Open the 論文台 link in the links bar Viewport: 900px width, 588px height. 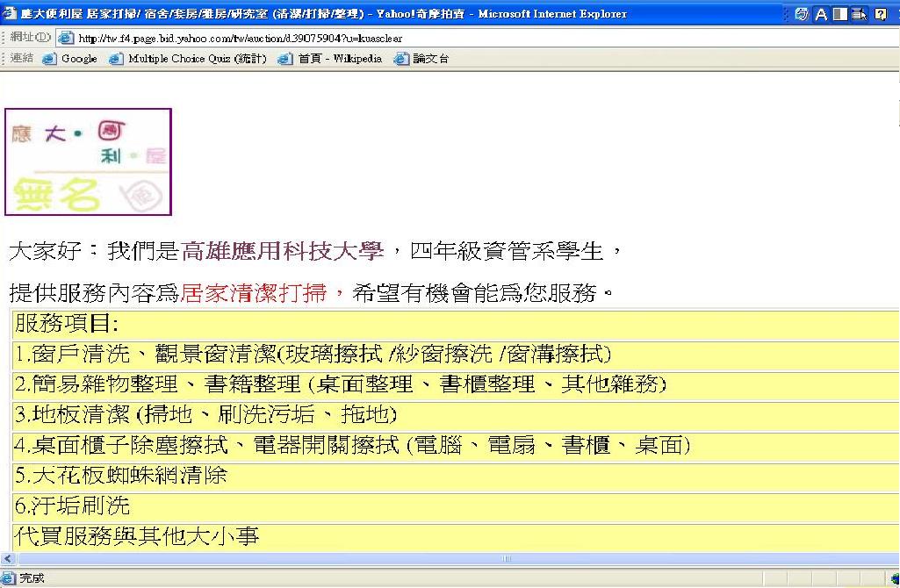(421, 59)
